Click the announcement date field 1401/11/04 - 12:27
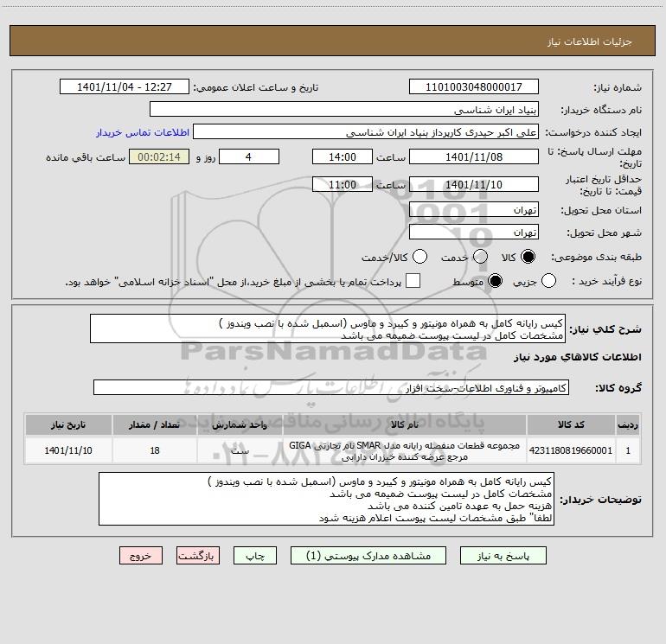This screenshot has width=666, height=644. coord(125,86)
